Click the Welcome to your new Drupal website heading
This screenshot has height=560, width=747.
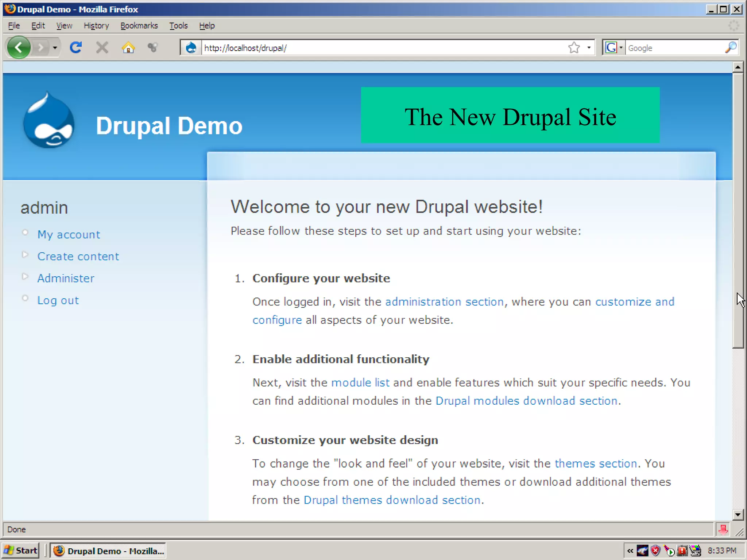387,207
